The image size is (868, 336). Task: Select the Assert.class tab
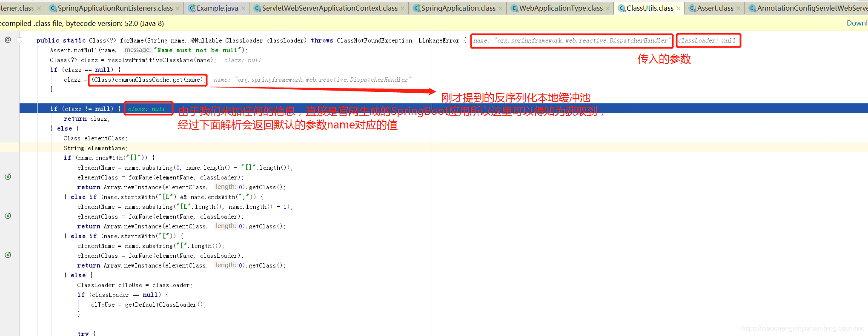click(x=715, y=8)
